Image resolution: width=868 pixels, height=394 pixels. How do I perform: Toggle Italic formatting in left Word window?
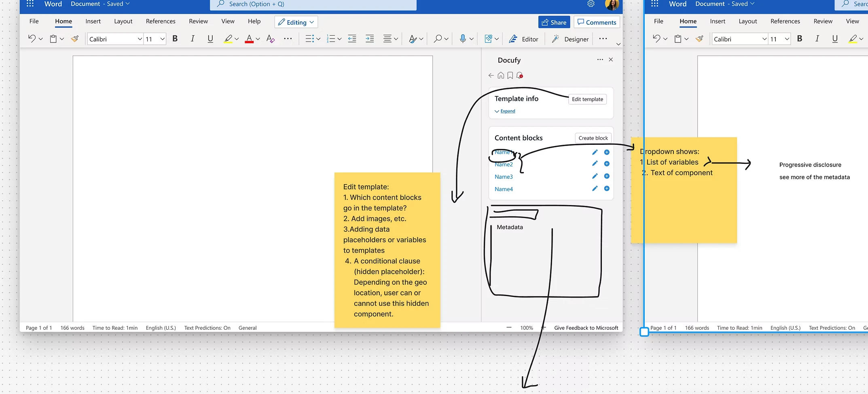(x=193, y=38)
